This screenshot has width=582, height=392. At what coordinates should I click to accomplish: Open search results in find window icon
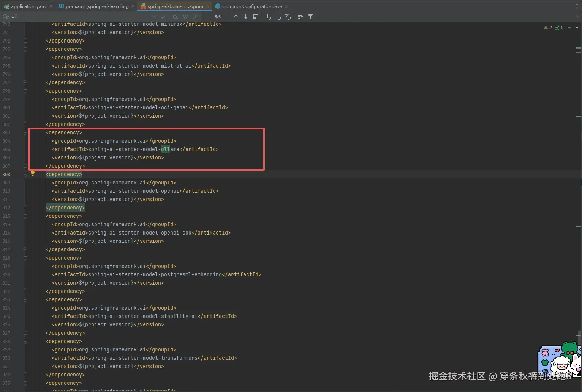pos(256,17)
